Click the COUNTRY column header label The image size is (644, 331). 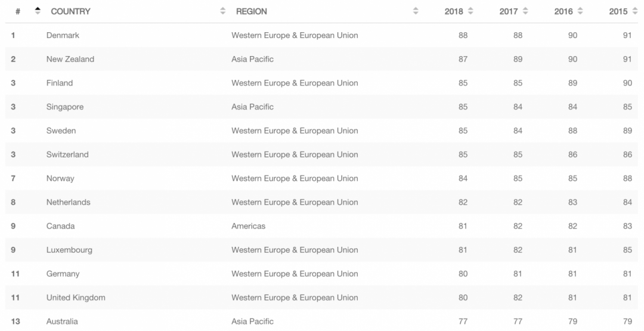click(70, 11)
